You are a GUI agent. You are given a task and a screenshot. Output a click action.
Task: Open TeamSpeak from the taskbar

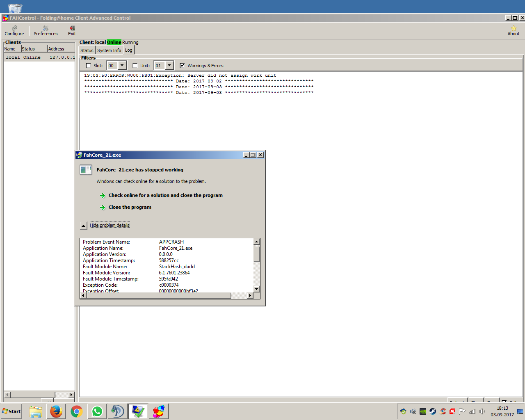point(118,411)
